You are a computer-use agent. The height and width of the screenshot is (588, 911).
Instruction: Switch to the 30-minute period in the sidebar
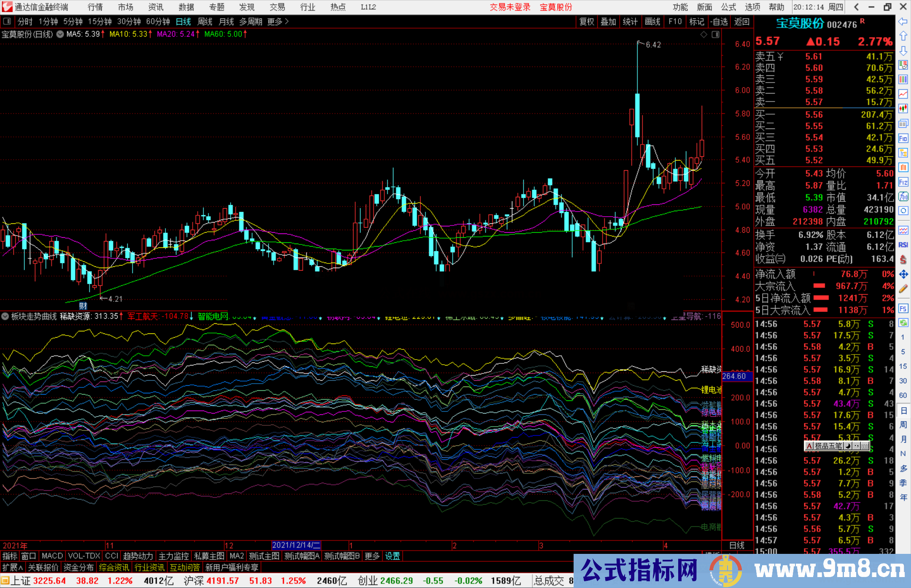click(903, 381)
